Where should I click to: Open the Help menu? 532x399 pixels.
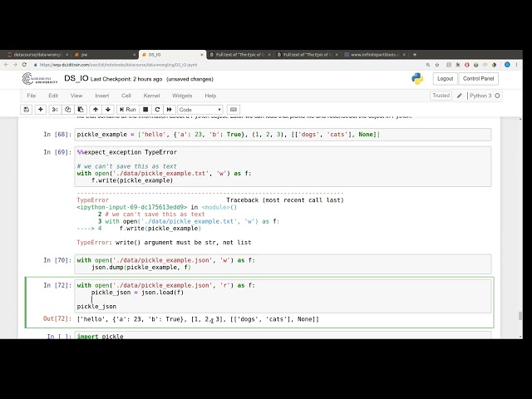[x=210, y=96]
